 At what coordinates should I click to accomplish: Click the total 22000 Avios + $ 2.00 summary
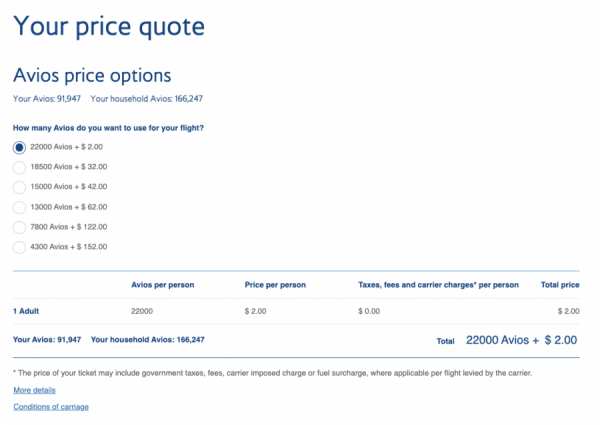[521, 340]
